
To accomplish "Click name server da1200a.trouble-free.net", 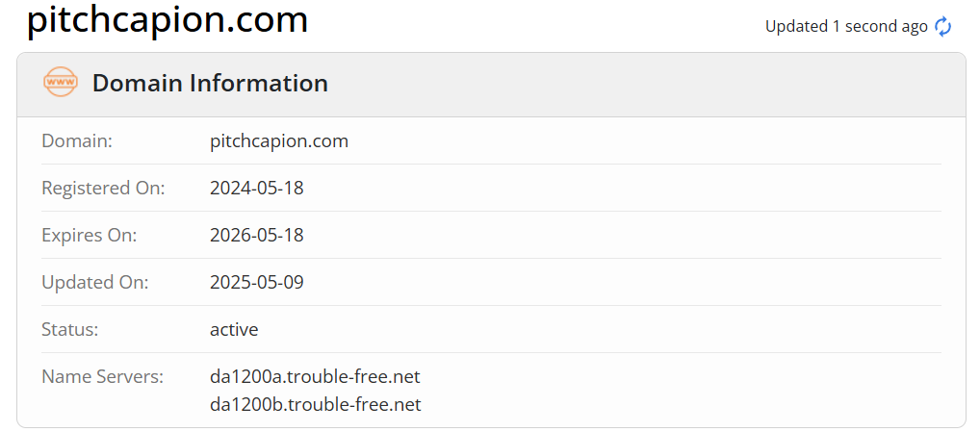I will pyautogui.click(x=315, y=376).
